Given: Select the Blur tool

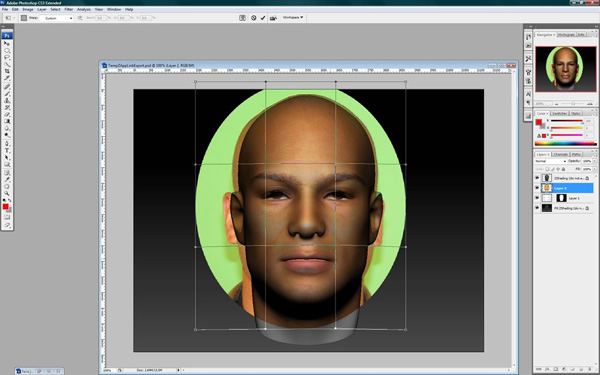Looking at the screenshot, I should (7, 128).
